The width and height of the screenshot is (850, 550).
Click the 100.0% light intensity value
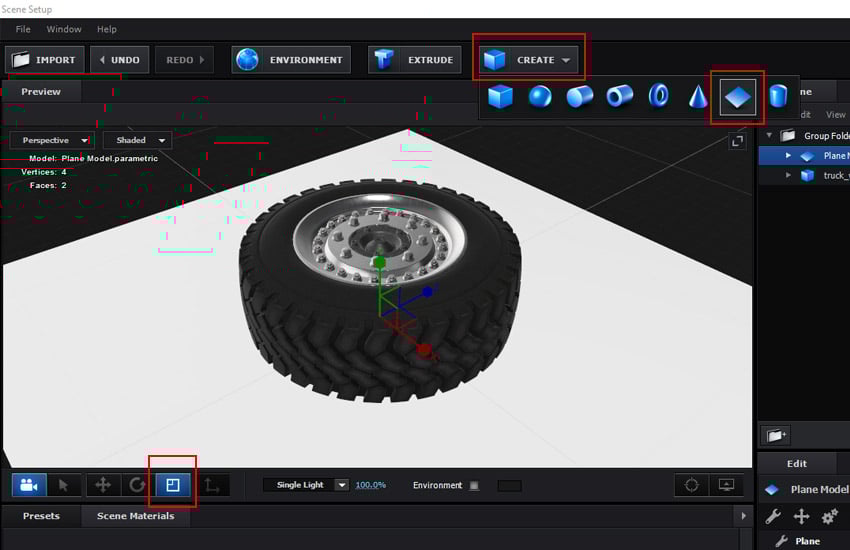coord(370,485)
